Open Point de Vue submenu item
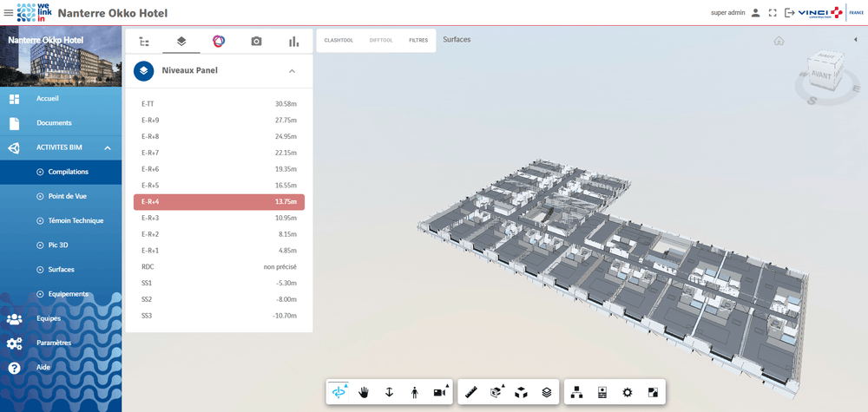Image resolution: width=868 pixels, height=412 pixels. (x=61, y=196)
